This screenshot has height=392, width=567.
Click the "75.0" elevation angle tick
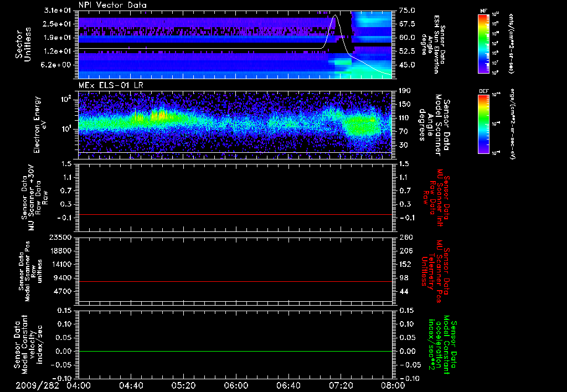click(407, 11)
